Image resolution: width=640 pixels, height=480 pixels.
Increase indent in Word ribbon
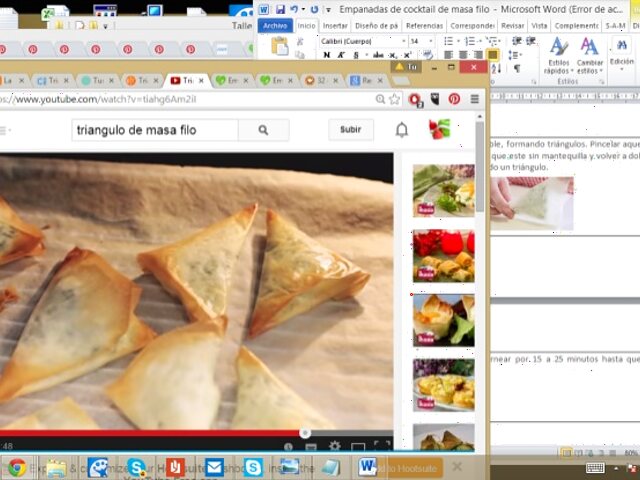[x=531, y=40]
